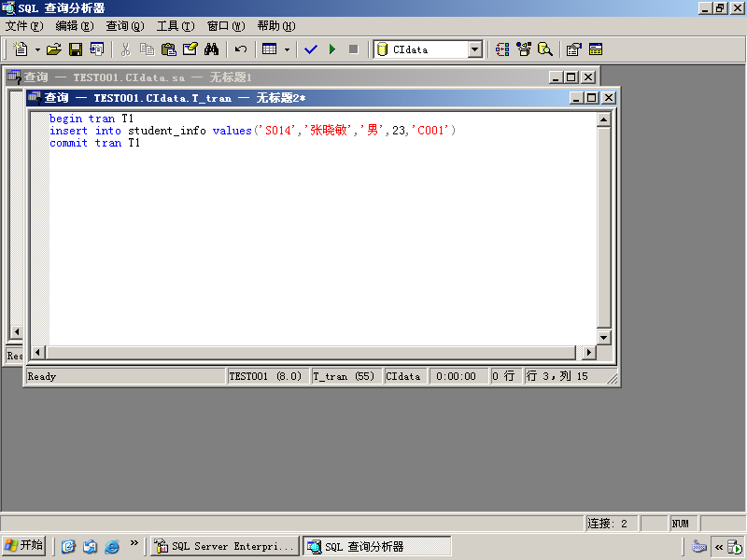Click the T_tran (55) status bar entry

[x=345, y=376]
